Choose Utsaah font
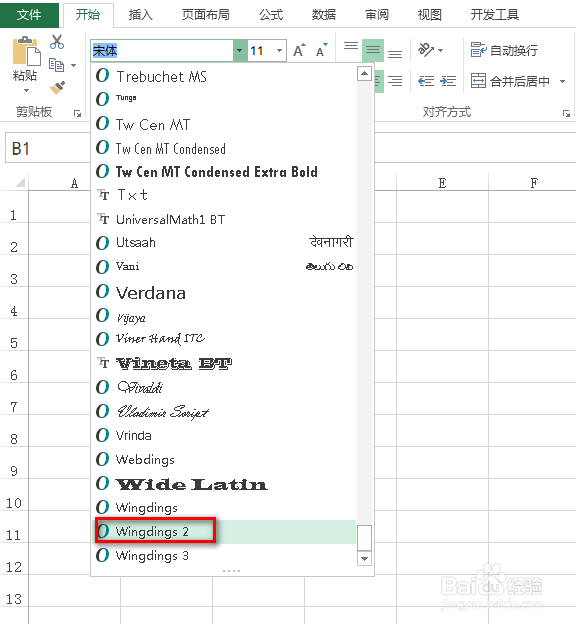Viewport: 576px width, 624px height. [x=225, y=242]
